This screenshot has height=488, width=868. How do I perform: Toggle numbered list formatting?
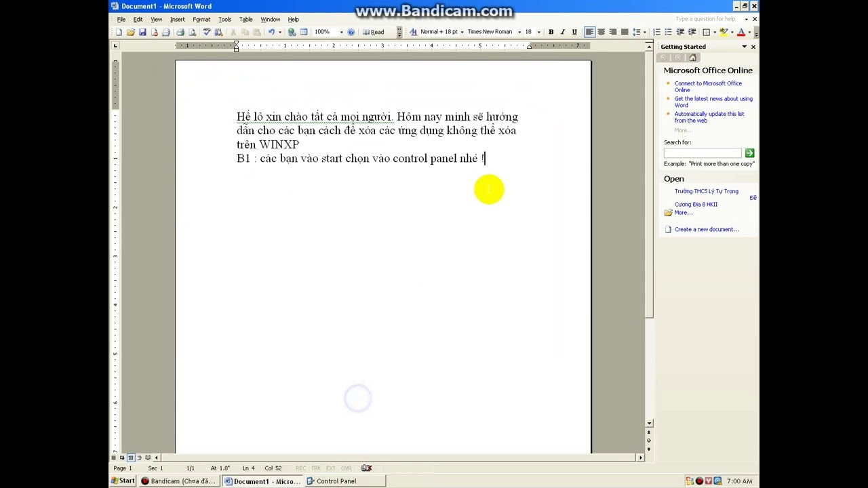click(656, 32)
